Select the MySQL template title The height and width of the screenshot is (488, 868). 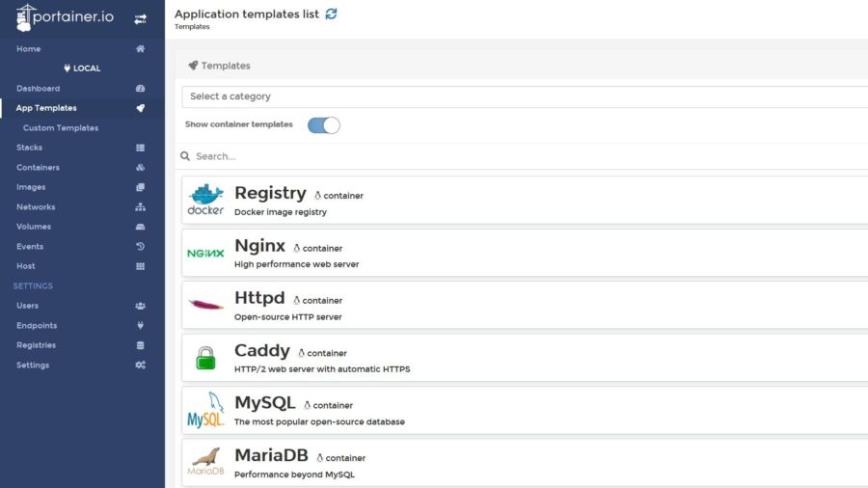click(264, 403)
